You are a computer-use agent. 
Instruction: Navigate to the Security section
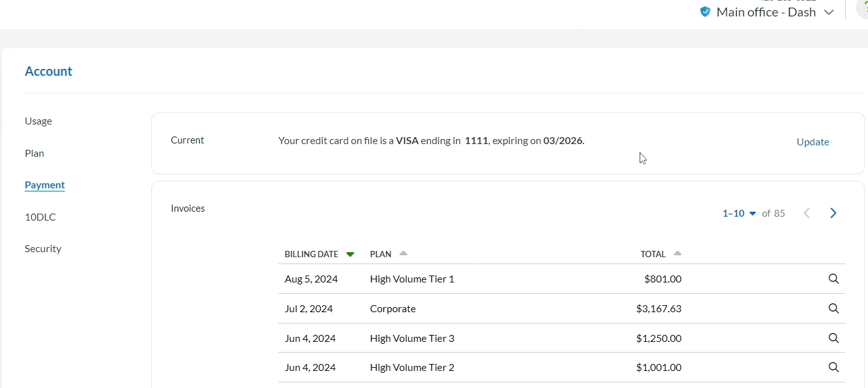pos(43,248)
